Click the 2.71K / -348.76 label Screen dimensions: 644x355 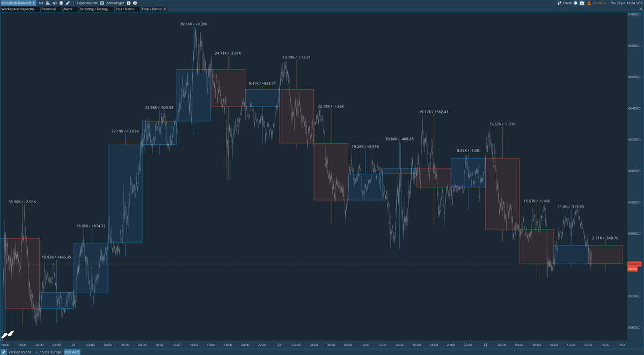pos(605,238)
